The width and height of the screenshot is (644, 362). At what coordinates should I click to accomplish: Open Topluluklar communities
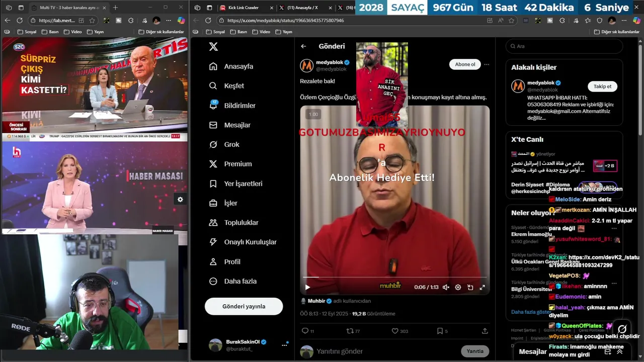pyautogui.click(x=233, y=223)
